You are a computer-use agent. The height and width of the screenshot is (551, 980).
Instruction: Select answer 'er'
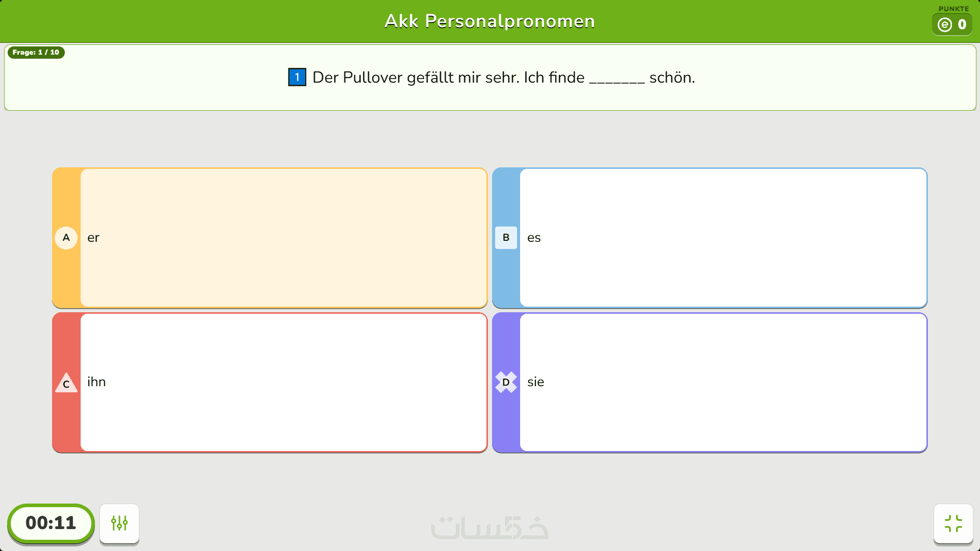coord(283,238)
